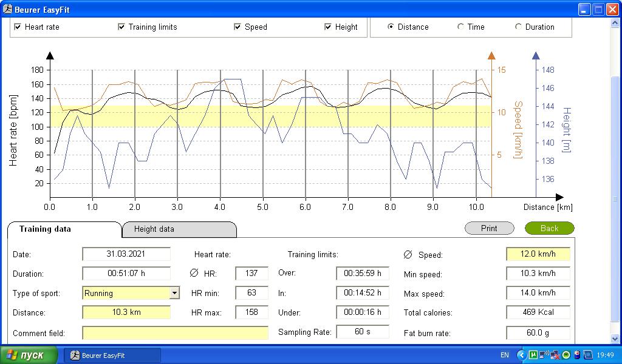Click the Max speed value 14.0 km/h
This screenshot has height=364, width=622.
pyautogui.click(x=538, y=292)
